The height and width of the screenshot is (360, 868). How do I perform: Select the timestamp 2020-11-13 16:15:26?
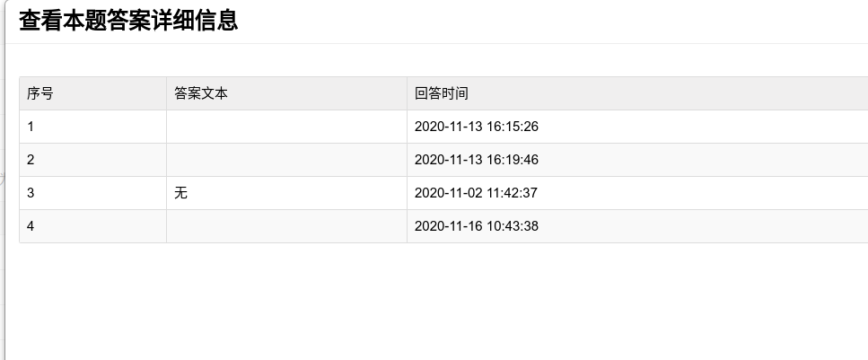point(477,127)
